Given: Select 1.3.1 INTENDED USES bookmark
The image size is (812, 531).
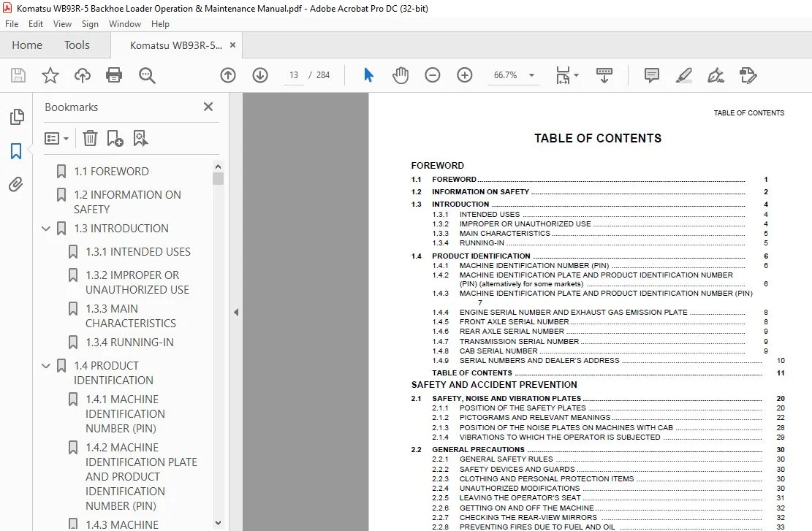Looking at the screenshot, I should tap(137, 251).
